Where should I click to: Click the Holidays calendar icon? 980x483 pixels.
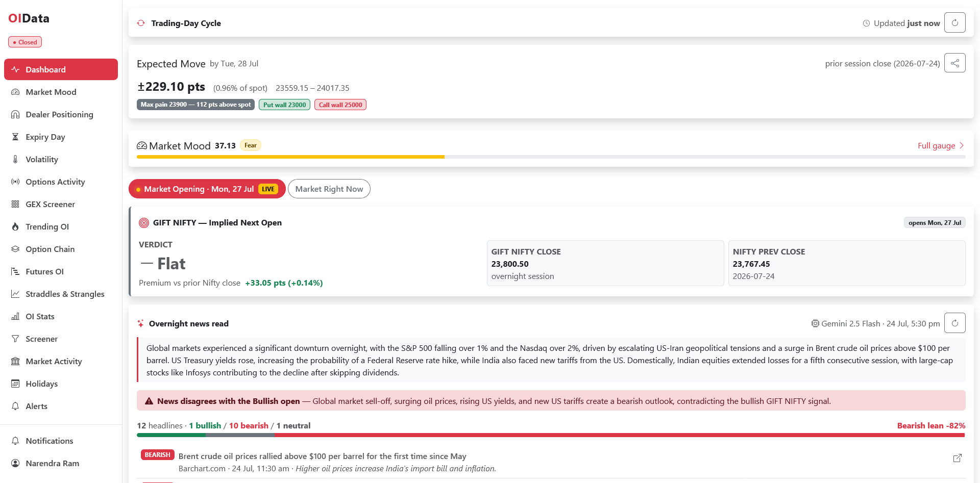pos(15,384)
